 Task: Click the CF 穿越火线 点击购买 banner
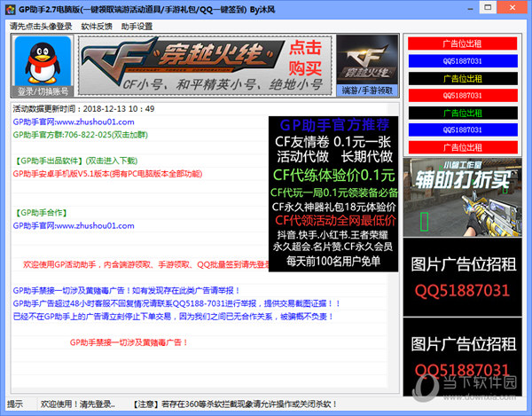pyautogui.click(x=205, y=65)
